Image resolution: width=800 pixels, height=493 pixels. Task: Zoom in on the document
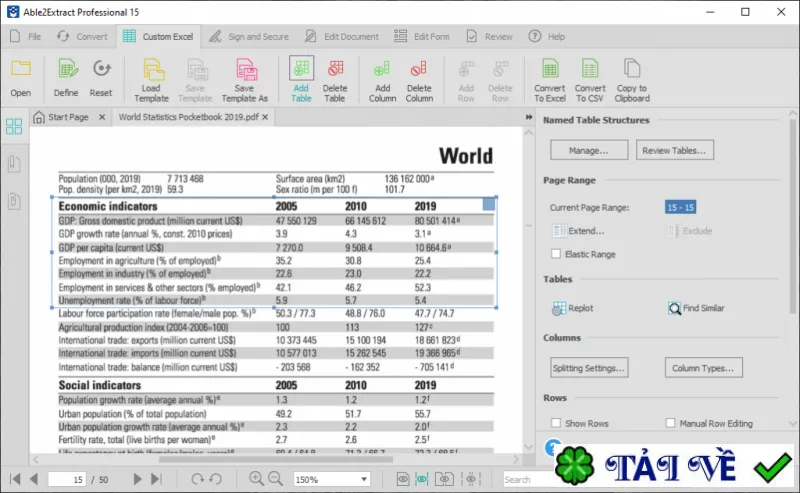tap(256, 479)
